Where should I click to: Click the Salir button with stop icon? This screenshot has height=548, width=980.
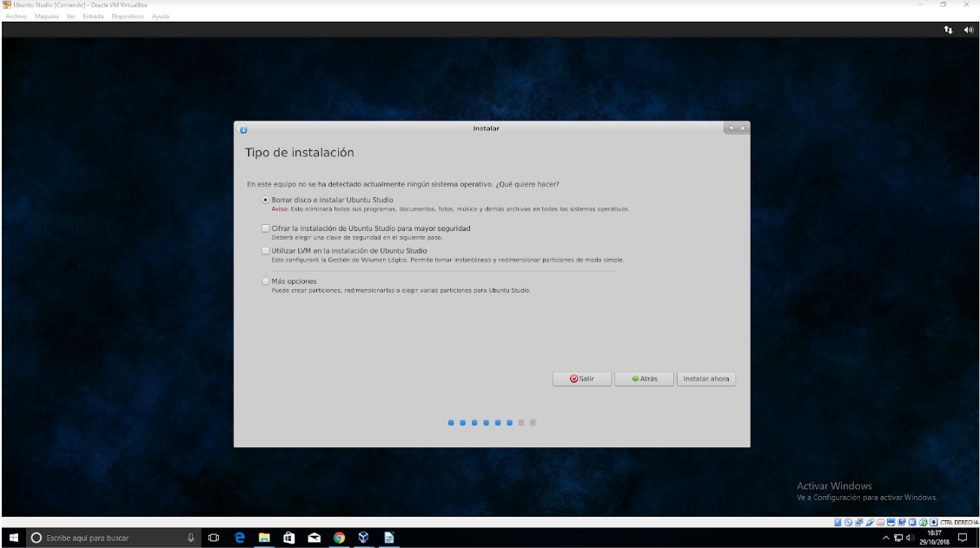(x=582, y=379)
